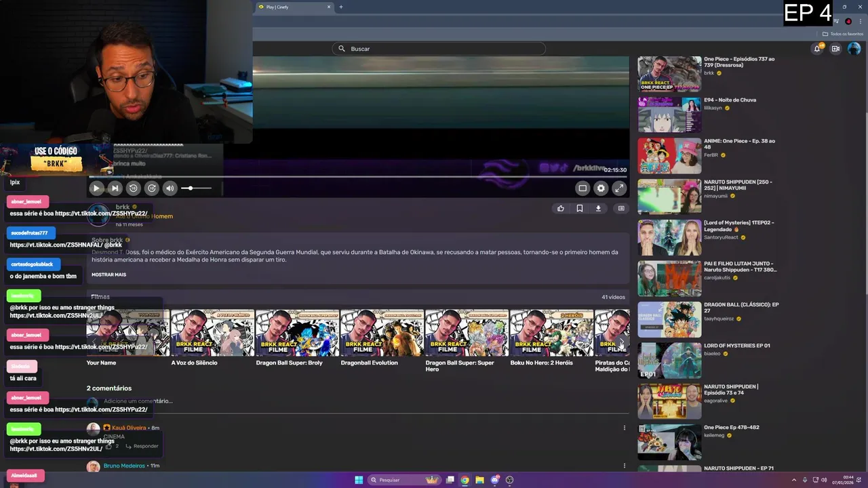Click the icon right of download
This screenshot has width=868, height=488.
pyautogui.click(x=621, y=209)
